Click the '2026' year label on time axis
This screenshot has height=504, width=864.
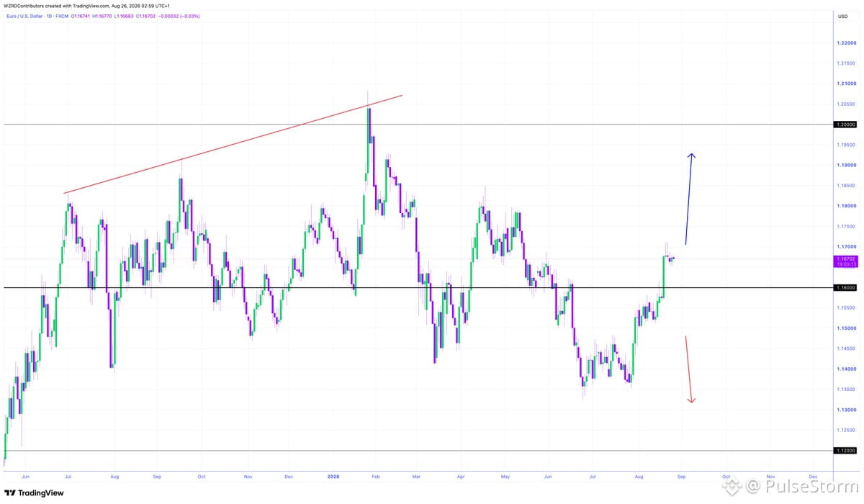[333, 477]
